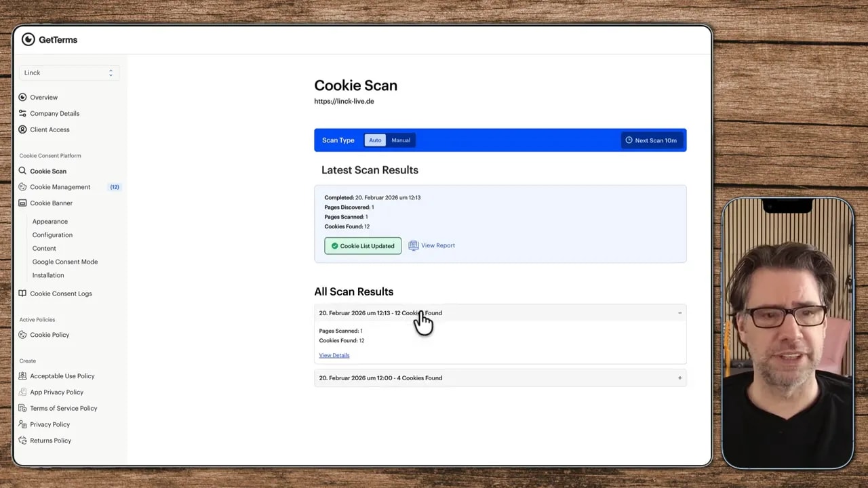This screenshot has height=488, width=868.
Task: Click the Cookie Banner icon in sidebar
Action: [x=22, y=203]
